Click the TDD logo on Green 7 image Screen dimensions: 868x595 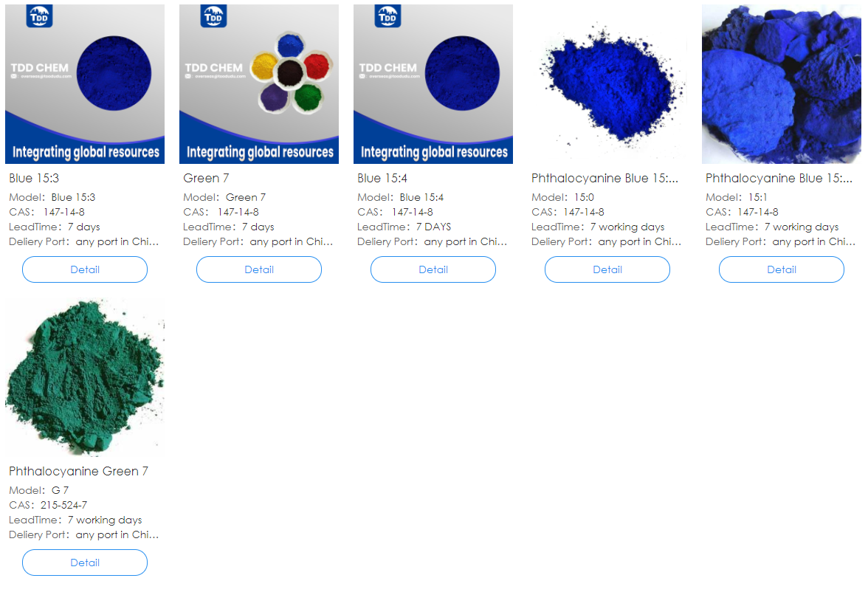(x=214, y=16)
